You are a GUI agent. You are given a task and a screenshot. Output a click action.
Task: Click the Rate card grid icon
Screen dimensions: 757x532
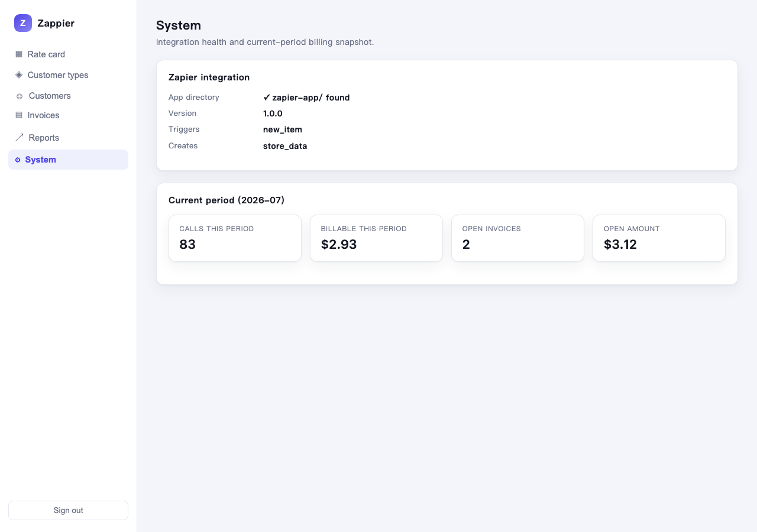(19, 54)
